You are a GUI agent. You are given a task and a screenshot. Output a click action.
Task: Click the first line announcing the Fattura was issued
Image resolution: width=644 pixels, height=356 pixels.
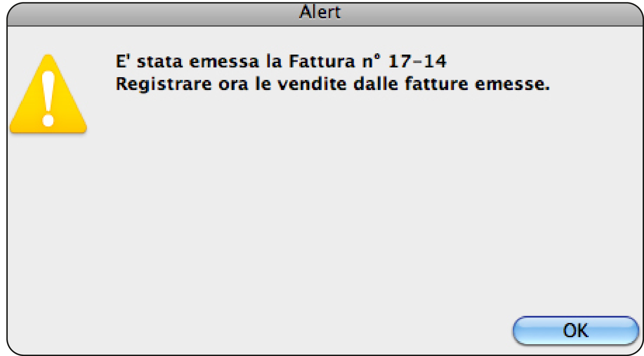pos(281,61)
